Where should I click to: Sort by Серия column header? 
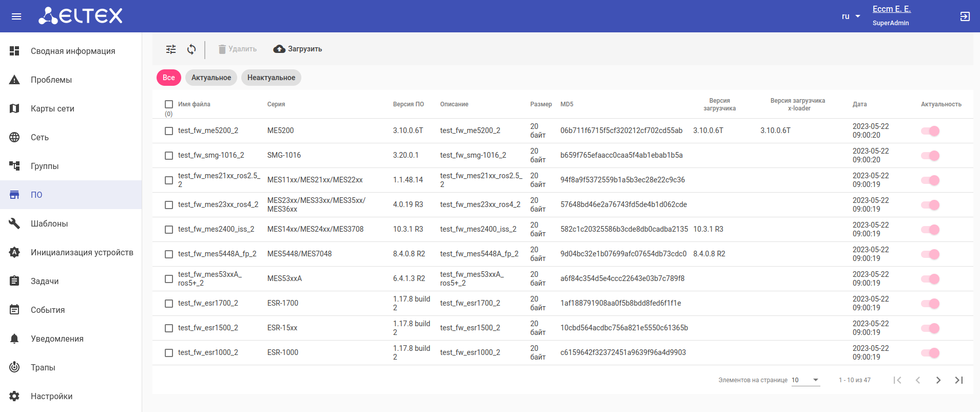(x=276, y=104)
